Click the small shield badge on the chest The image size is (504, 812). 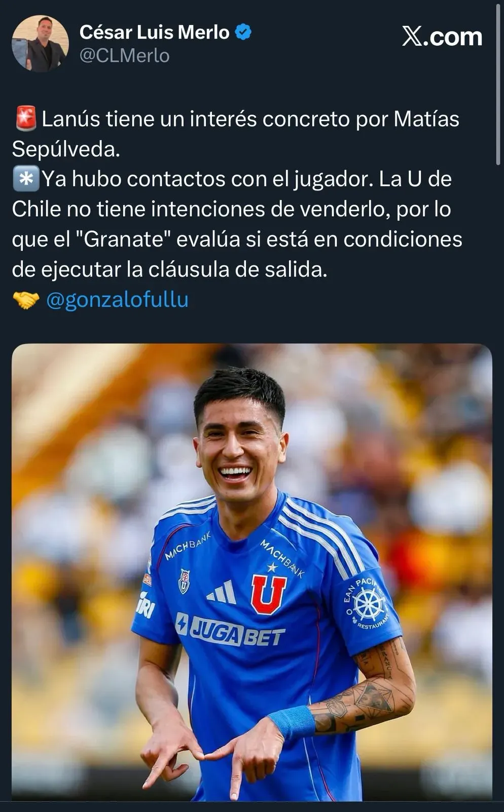[184, 581]
